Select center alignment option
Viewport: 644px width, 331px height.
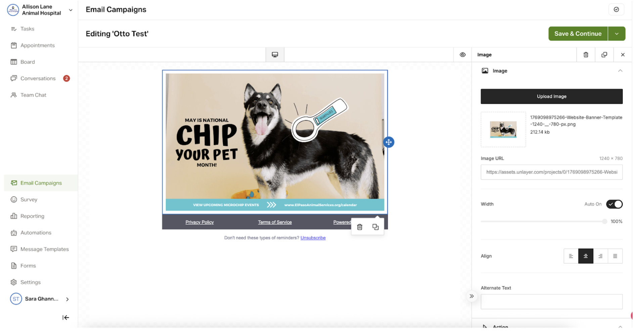[586, 256]
